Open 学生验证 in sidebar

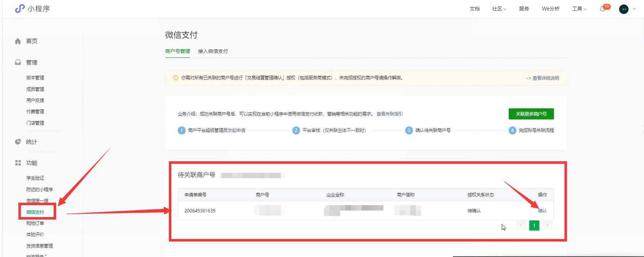click(x=35, y=178)
